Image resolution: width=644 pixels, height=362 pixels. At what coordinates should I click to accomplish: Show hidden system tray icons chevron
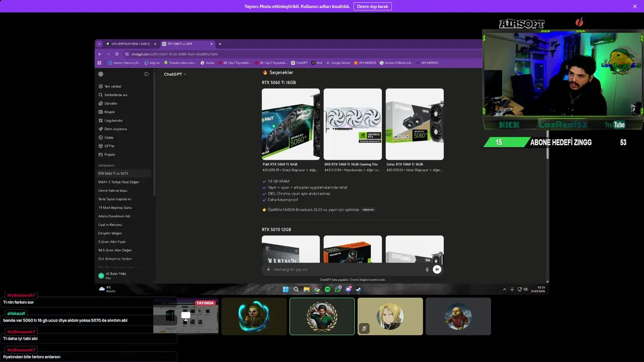pos(505,289)
